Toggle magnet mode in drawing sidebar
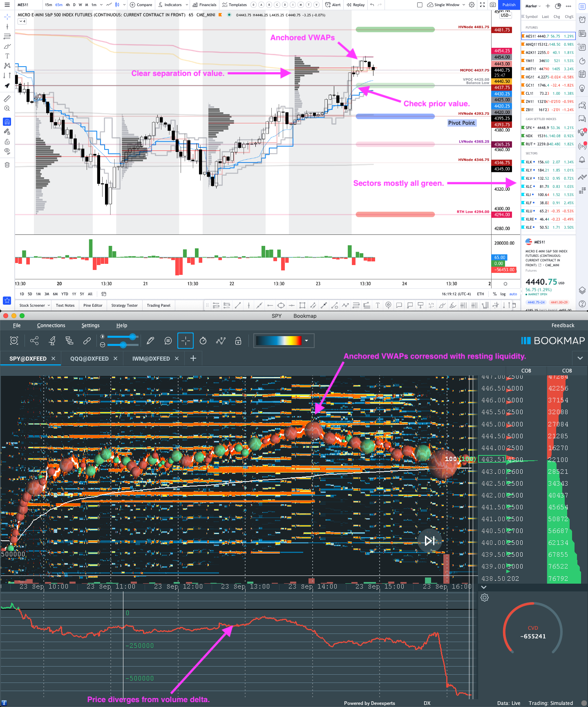 tap(7, 122)
